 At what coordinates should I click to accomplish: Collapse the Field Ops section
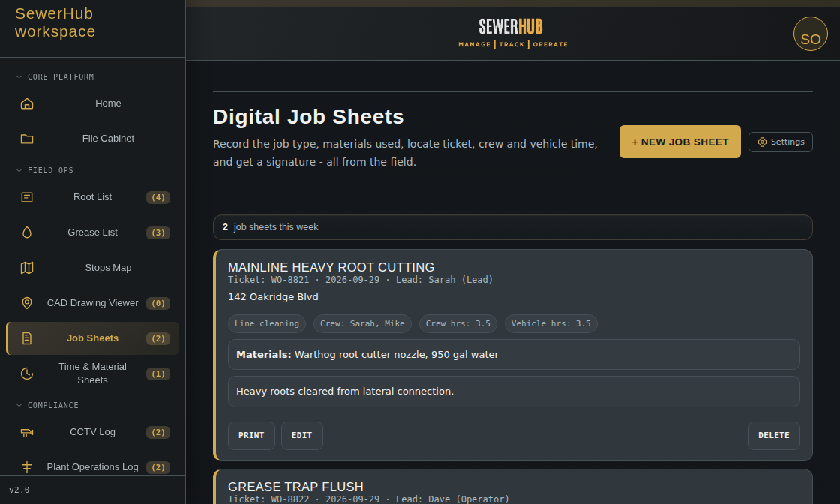pyautogui.click(x=45, y=170)
